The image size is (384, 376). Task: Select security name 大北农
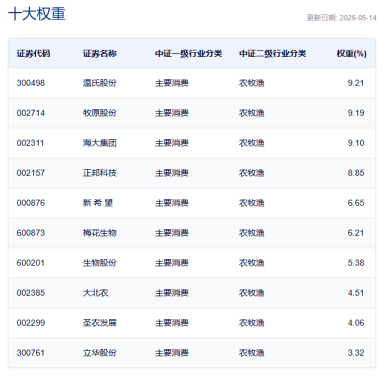point(96,293)
